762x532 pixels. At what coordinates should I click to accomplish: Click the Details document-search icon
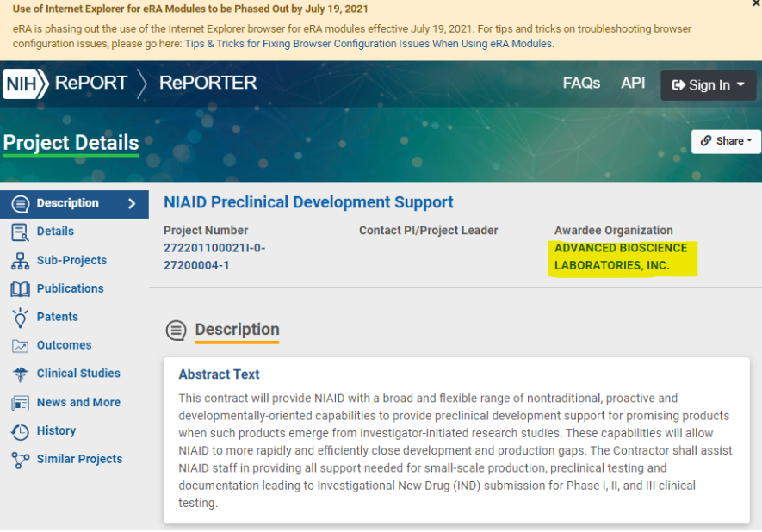(x=20, y=232)
